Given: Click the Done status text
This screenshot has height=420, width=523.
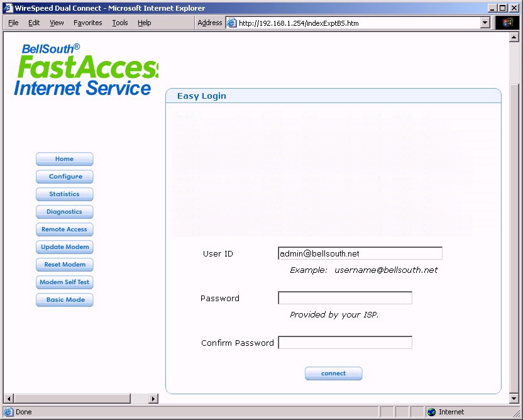Looking at the screenshot, I should [24, 412].
